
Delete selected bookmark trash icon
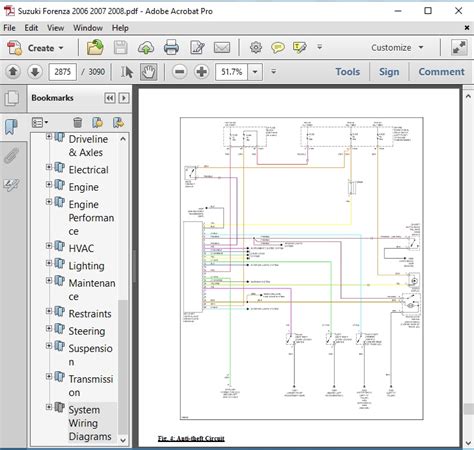point(78,123)
